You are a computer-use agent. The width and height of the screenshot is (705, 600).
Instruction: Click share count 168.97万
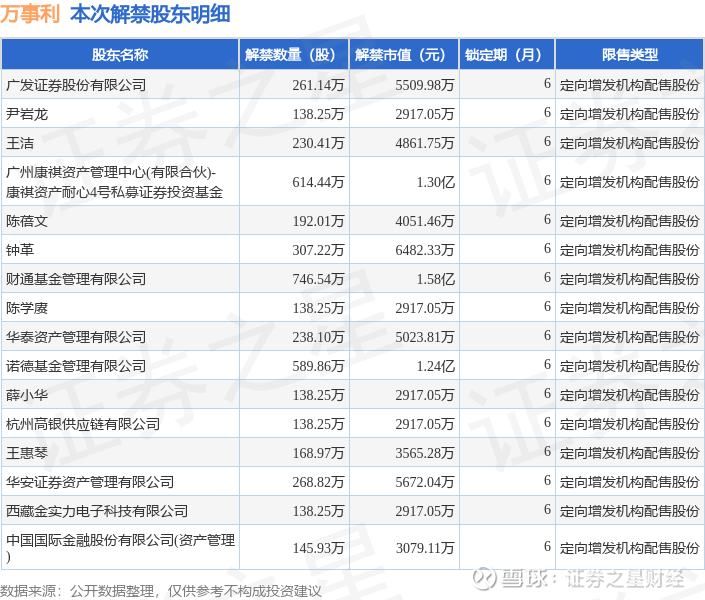318,453
